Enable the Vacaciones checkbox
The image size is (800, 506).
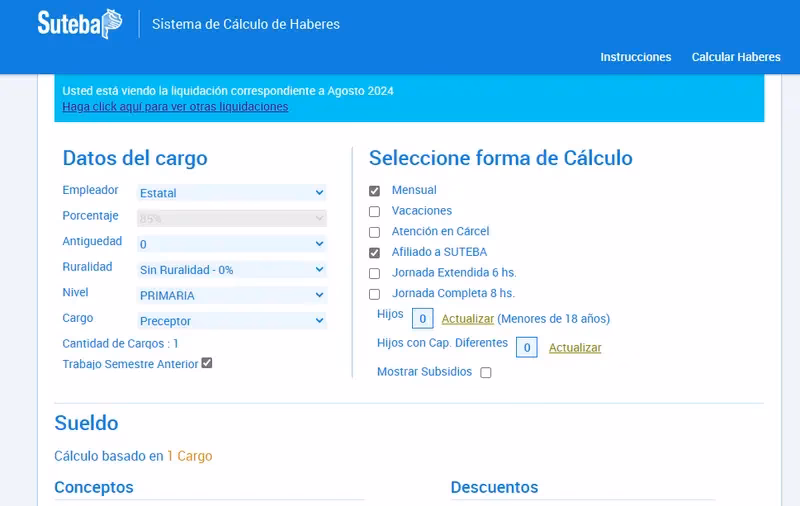click(x=374, y=211)
